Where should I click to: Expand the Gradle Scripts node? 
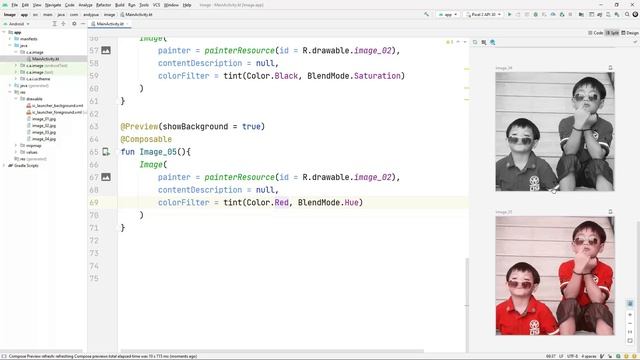pos(4,165)
